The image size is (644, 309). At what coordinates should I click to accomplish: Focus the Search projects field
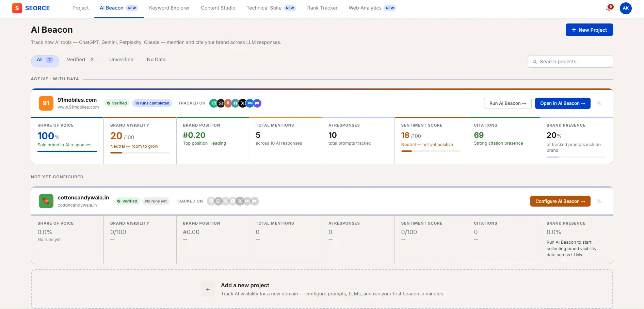pyautogui.click(x=570, y=62)
